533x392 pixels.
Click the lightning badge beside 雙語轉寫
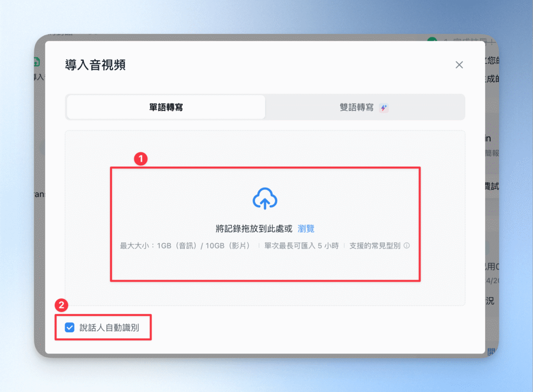point(384,108)
